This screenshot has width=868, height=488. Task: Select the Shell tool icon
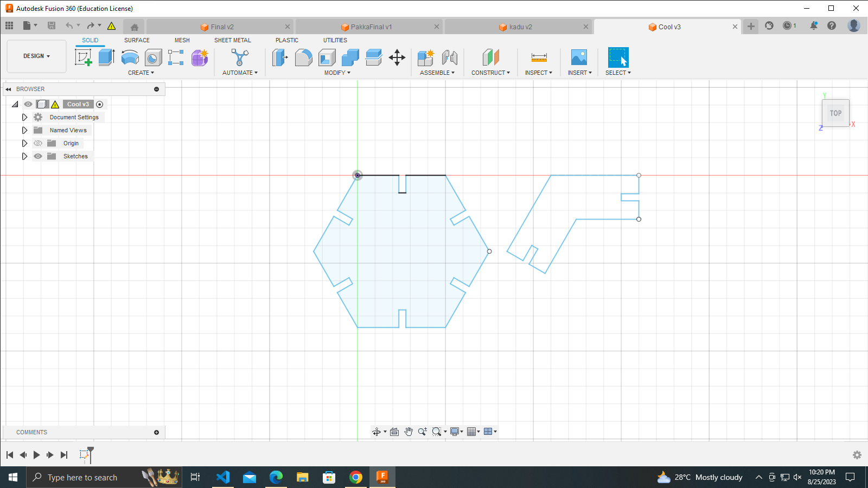pos(327,57)
